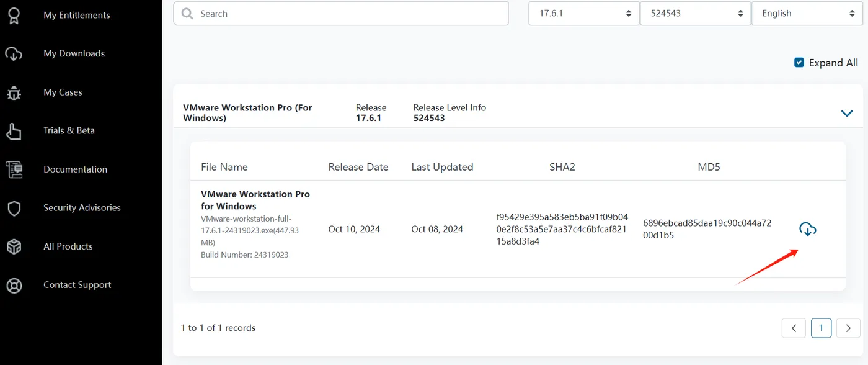Click the All Products cube icon
The height and width of the screenshot is (365, 868).
pos(14,246)
